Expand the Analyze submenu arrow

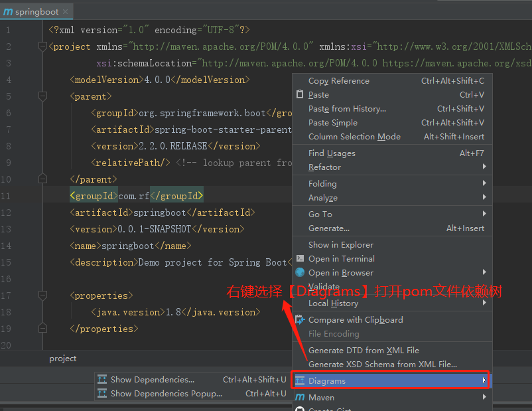point(484,197)
